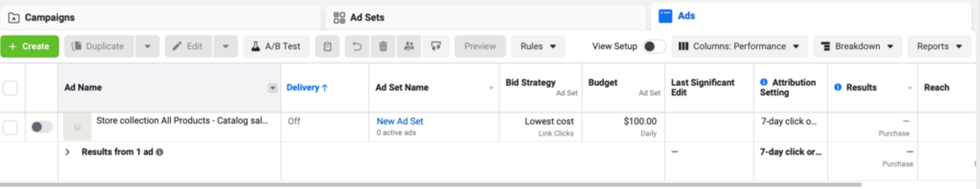Open the Breakdown dropdown
The image size is (980, 189).
pos(857,46)
